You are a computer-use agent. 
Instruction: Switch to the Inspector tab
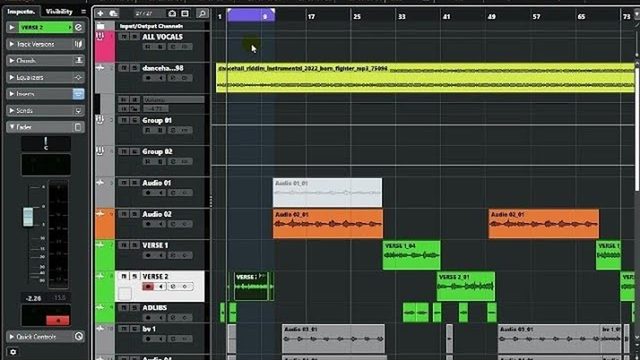tap(20, 11)
